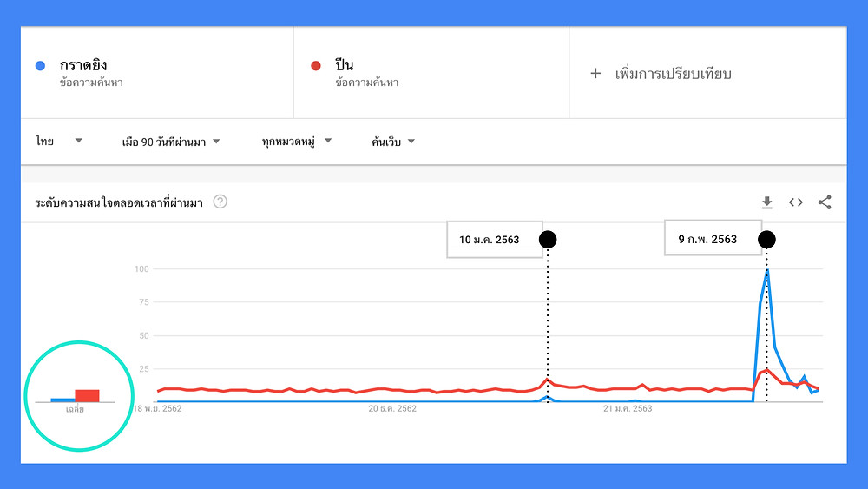The height and width of the screenshot is (489, 868).
Task: Click the 10 ม.ค. 2563 marker dot
Action: point(548,240)
